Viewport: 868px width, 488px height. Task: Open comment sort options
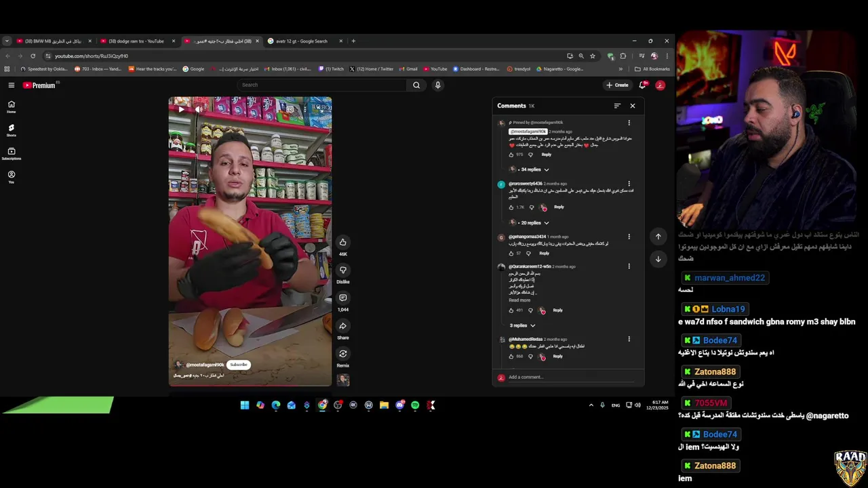[617, 106]
